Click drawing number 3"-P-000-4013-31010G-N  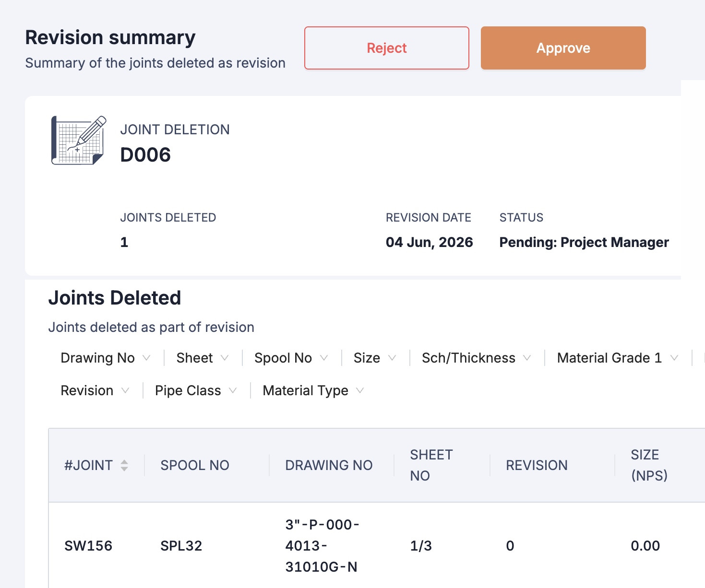pyautogui.click(x=323, y=546)
